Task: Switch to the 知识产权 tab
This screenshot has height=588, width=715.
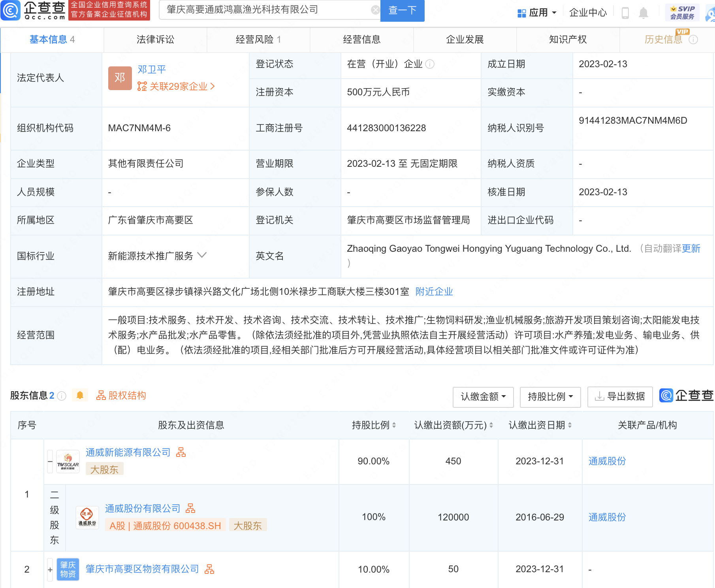Action: (568, 40)
